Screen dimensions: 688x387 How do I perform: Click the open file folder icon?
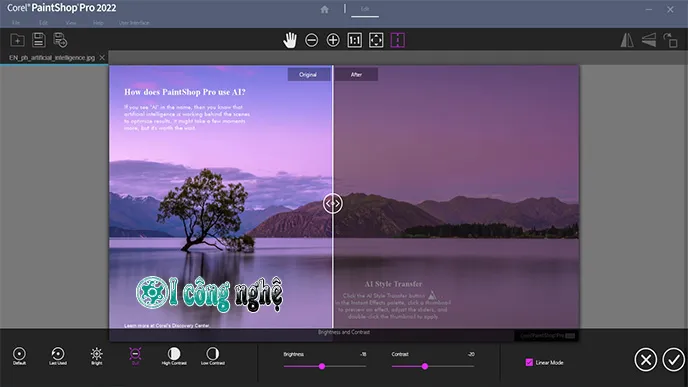pyautogui.click(x=18, y=40)
